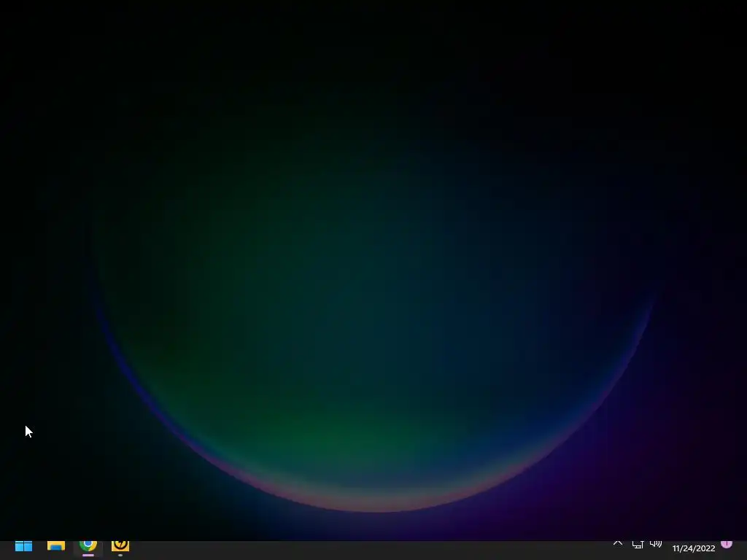
Task: Open the volume speaker control
Action: point(656,544)
